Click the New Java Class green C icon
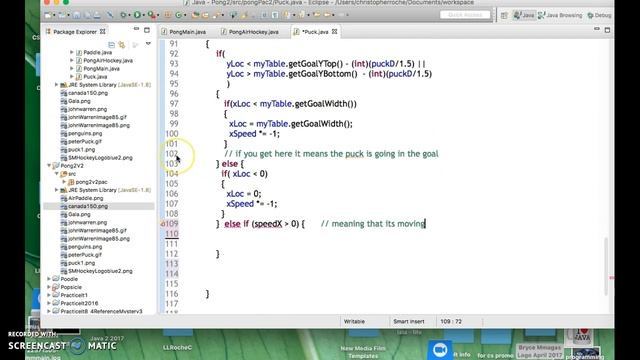This screenshot has height=360, width=640. [x=178, y=15]
